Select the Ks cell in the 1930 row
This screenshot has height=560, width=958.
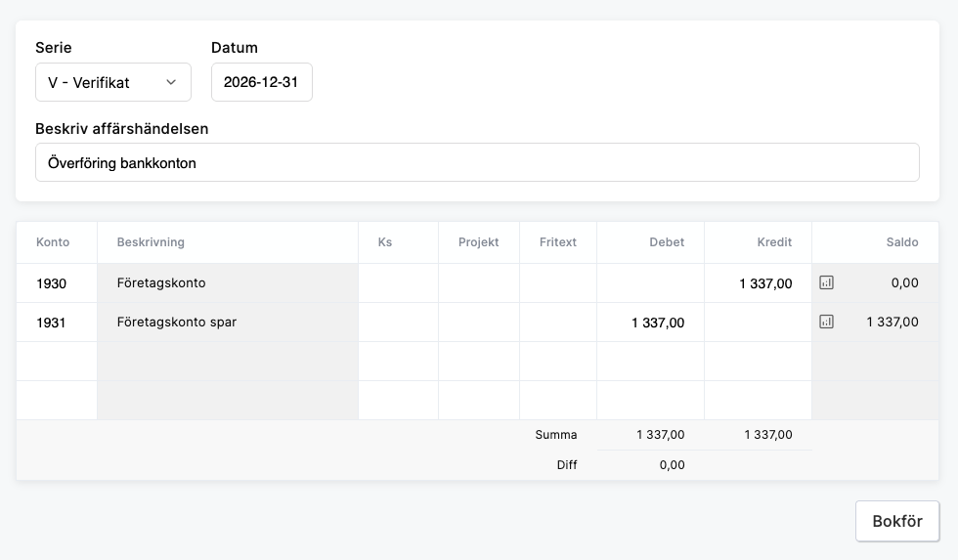pyautogui.click(x=398, y=283)
